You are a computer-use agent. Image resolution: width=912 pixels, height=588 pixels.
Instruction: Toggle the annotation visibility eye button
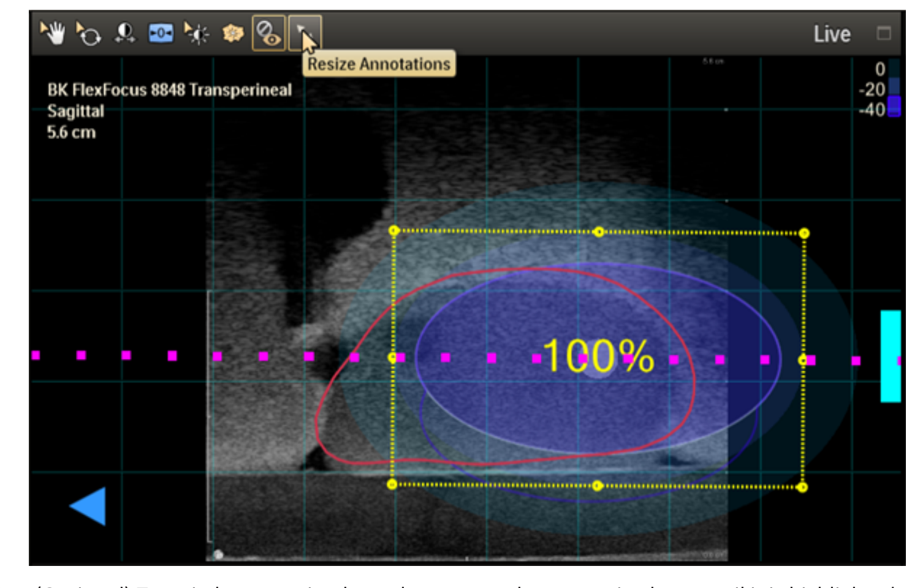268,33
